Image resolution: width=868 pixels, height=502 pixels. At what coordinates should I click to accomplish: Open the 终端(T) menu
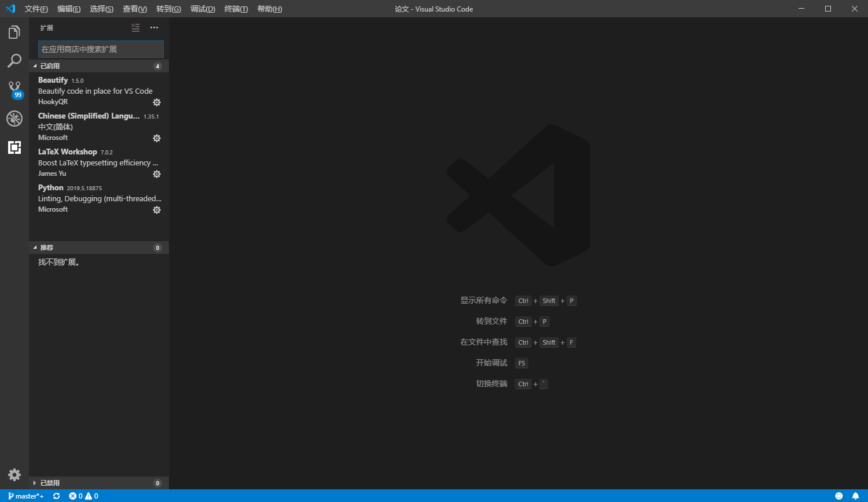click(236, 9)
